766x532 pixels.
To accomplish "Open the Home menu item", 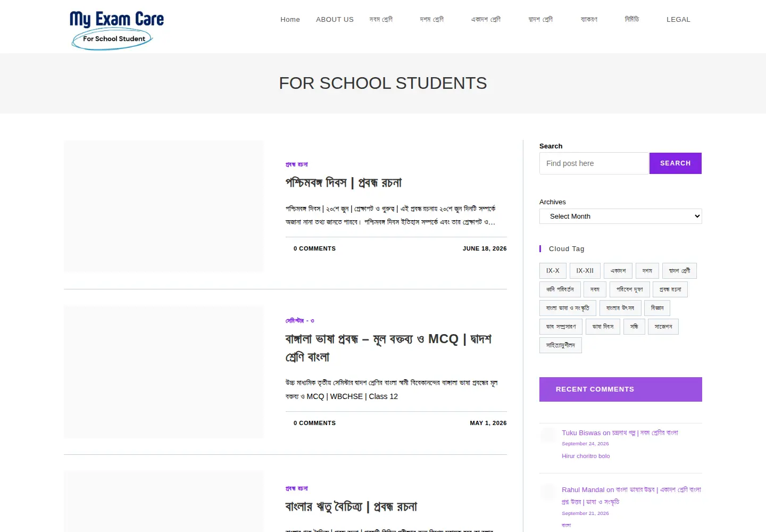I will click(290, 20).
